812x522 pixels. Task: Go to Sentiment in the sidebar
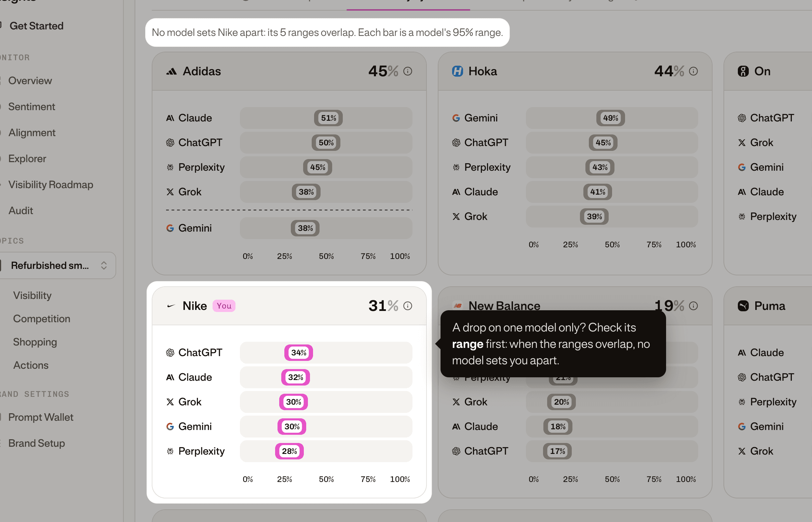pos(31,107)
